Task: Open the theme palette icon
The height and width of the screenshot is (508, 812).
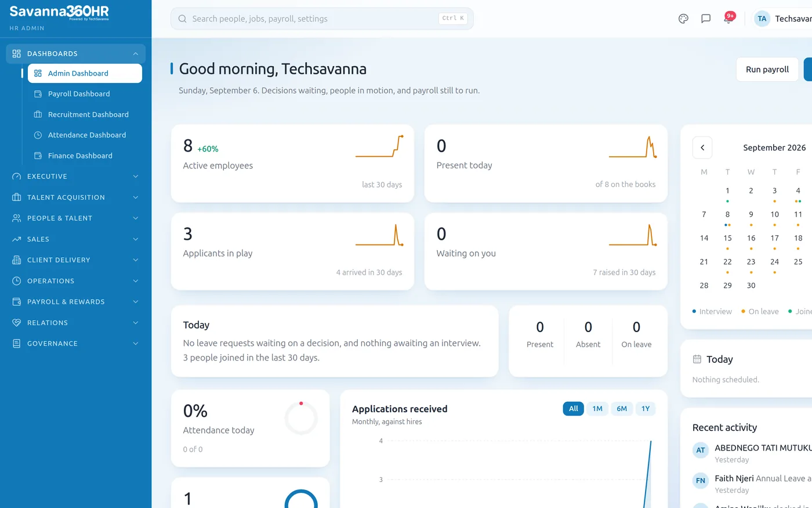Action: 683,19
